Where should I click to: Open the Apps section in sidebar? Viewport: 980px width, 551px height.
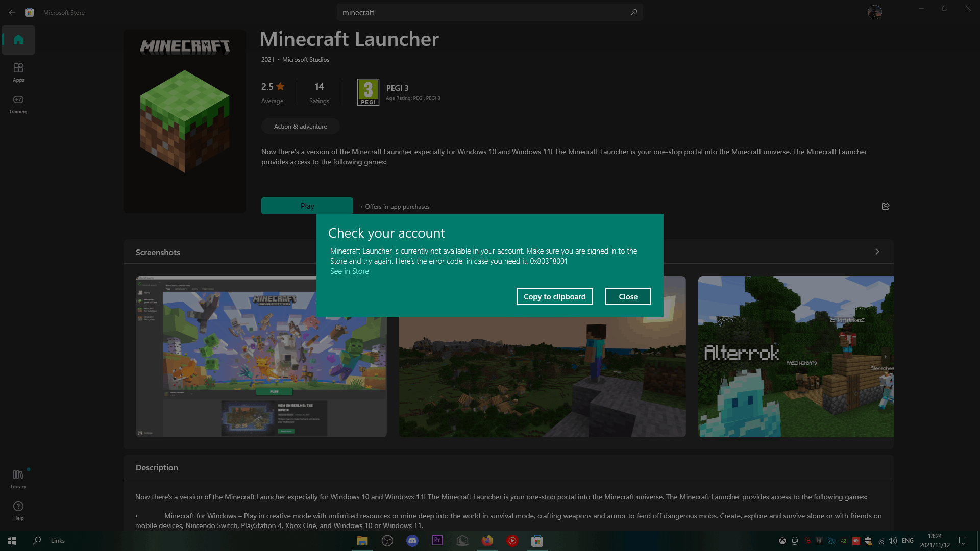click(18, 72)
